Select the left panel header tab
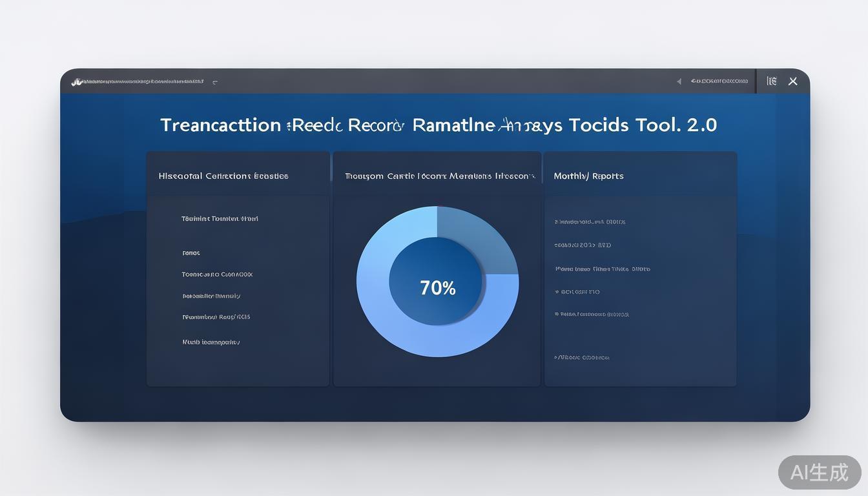 click(223, 176)
